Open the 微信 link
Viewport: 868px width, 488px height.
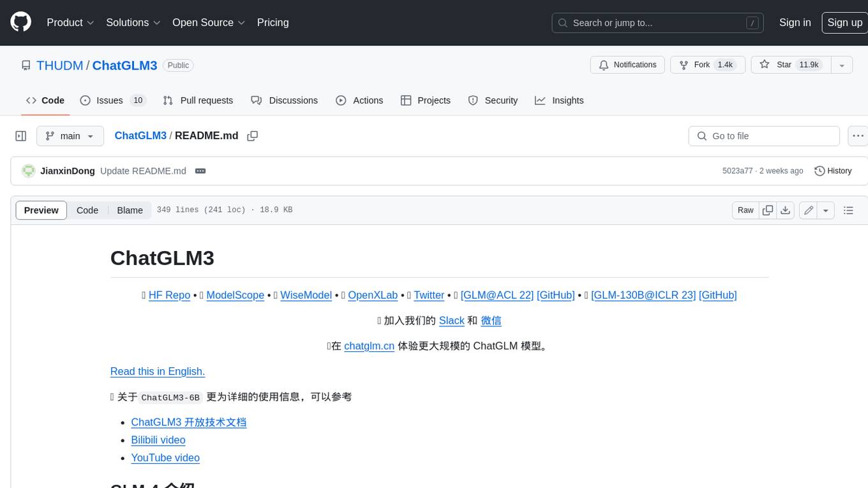point(491,321)
